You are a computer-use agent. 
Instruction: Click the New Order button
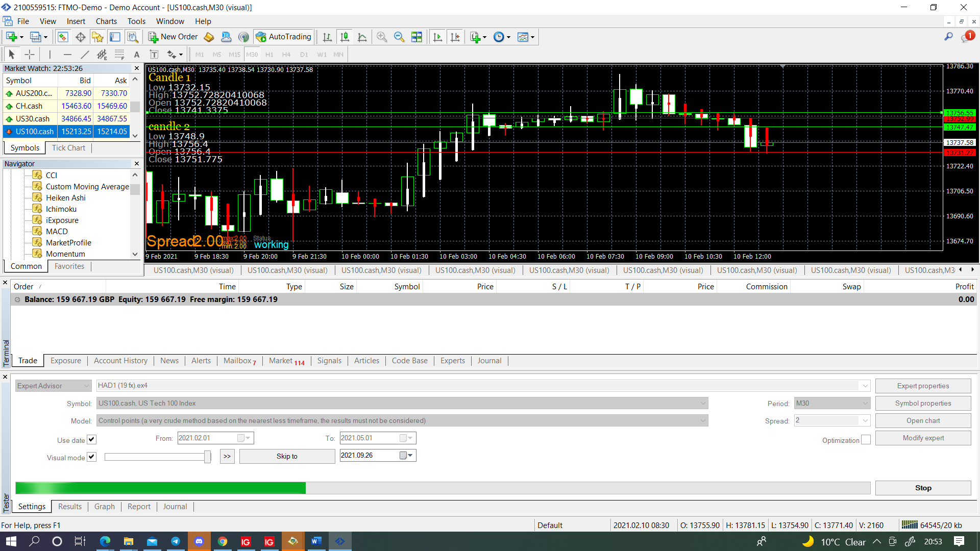pyautogui.click(x=173, y=37)
